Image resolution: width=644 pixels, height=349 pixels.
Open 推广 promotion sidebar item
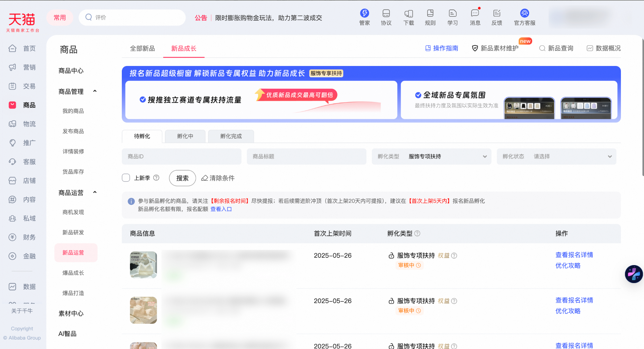(22, 143)
